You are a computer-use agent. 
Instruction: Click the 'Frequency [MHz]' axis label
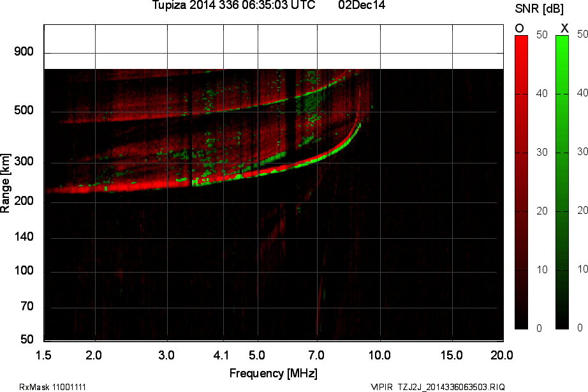coord(274,373)
